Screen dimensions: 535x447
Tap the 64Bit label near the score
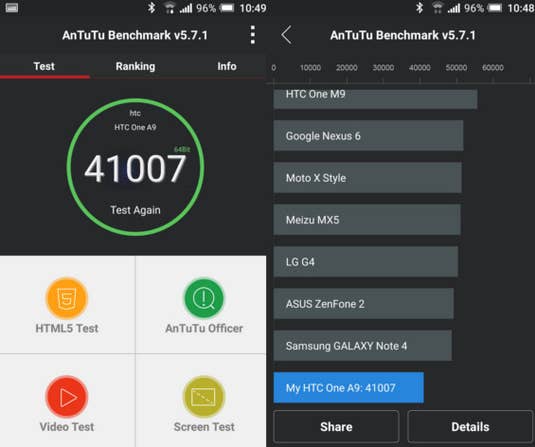[182, 149]
